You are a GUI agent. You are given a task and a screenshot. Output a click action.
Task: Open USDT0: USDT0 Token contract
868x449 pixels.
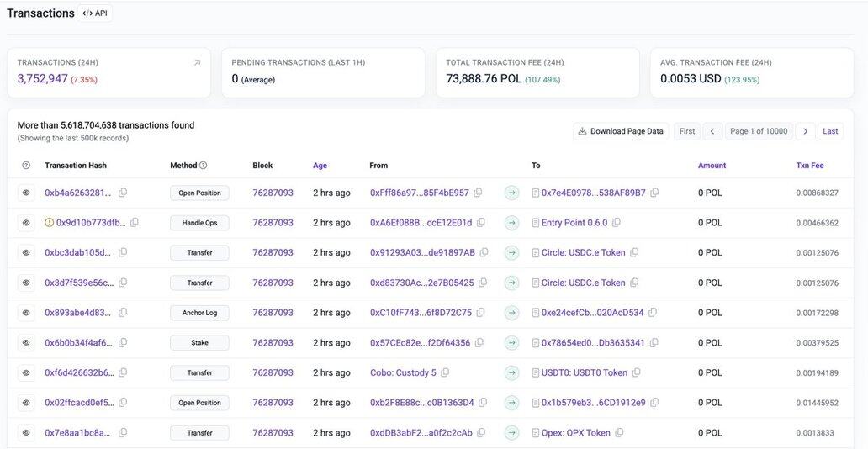[585, 372]
